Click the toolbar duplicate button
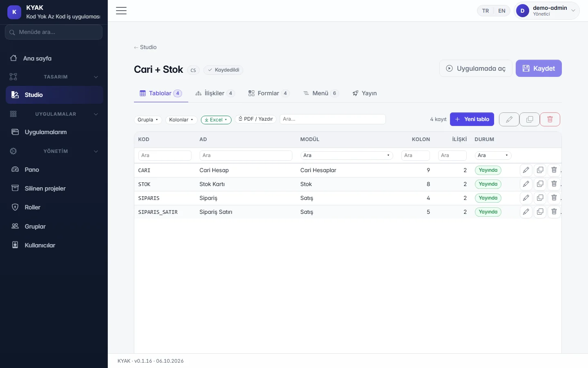 pyautogui.click(x=530, y=119)
